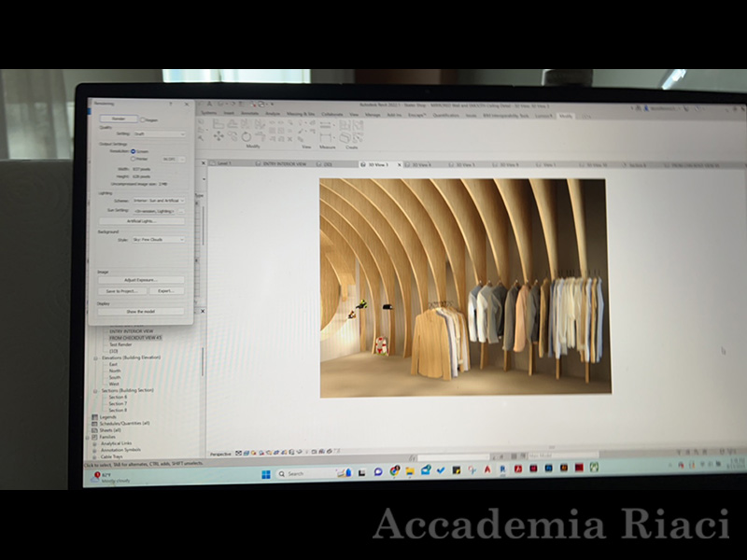Expand the Annotation Symbols family node

coord(94,450)
